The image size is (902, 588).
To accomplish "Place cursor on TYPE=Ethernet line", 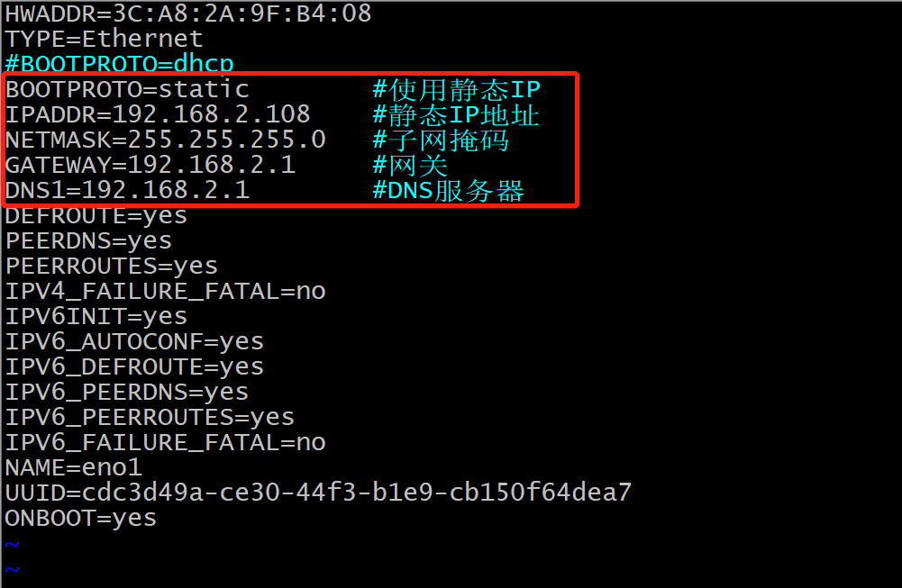I will pyautogui.click(x=104, y=39).
